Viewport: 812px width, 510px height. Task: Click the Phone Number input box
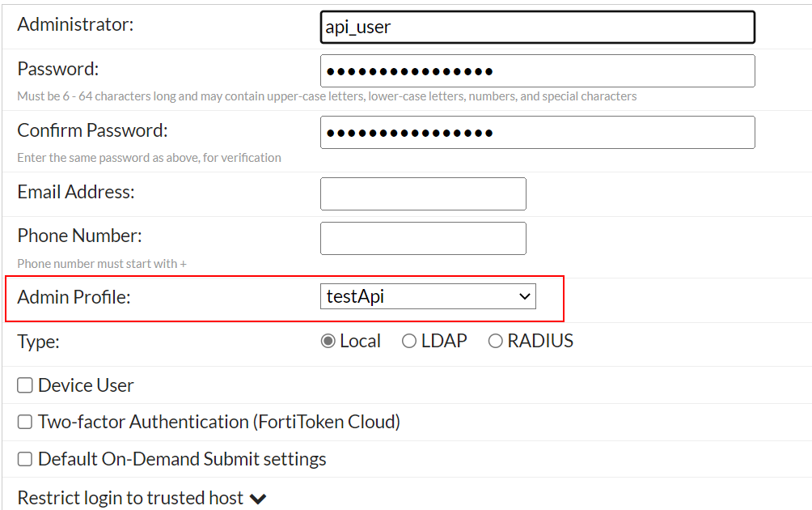pyautogui.click(x=423, y=239)
